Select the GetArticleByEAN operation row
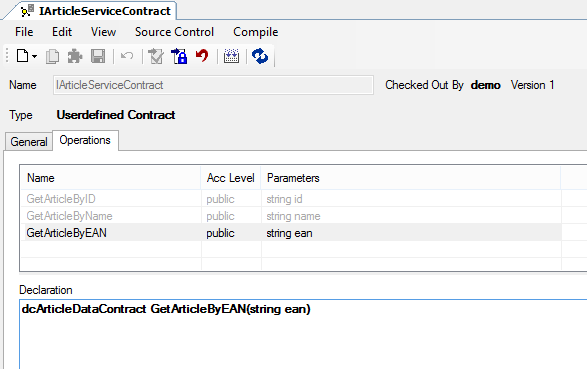The height and width of the screenshot is (369, 587). [291, 233]
